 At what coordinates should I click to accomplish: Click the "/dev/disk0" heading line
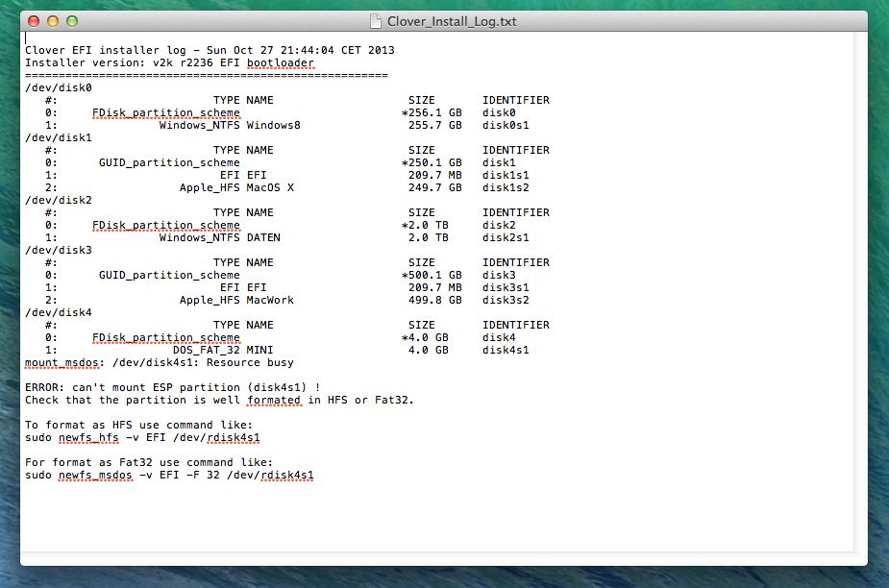59,87
